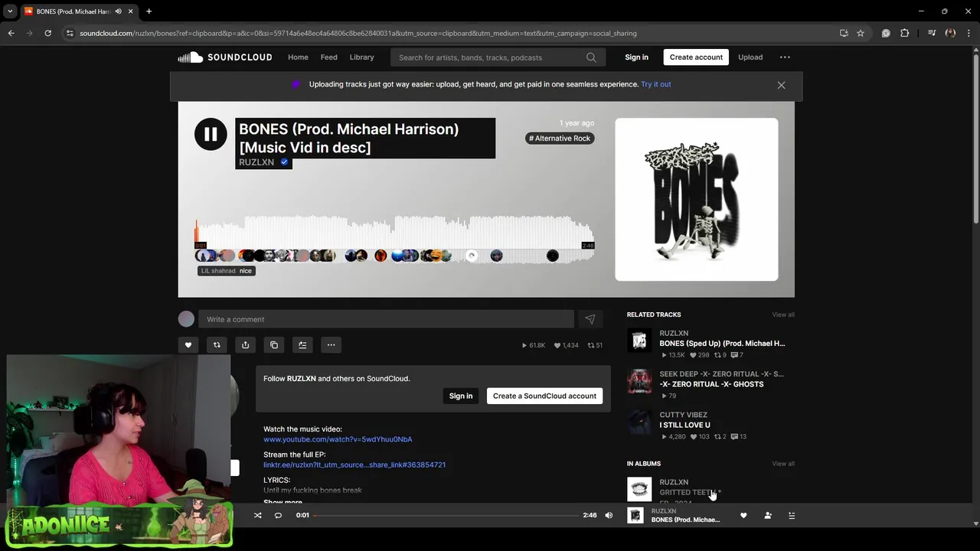Go to the Home menu item

point(298,57)
